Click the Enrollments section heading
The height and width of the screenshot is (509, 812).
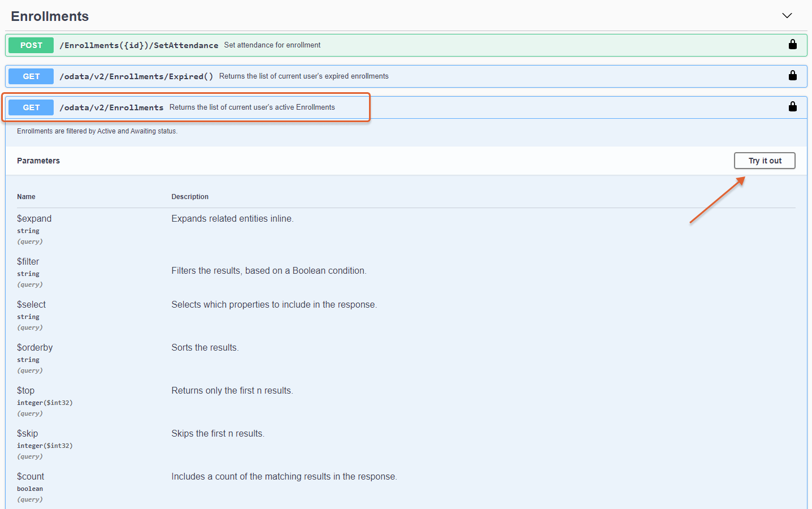coord(50,16)
